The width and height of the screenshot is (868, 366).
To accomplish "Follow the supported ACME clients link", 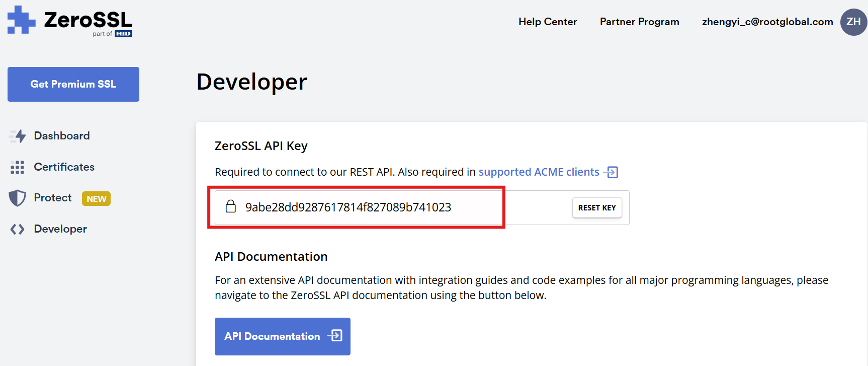I will click(539, 172).
